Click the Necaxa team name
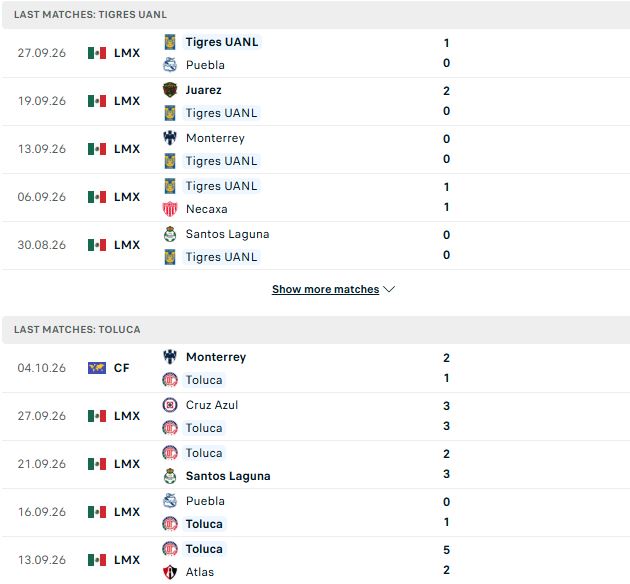The image size is (630, 584). pyautogui.click(x=207, y=209)
